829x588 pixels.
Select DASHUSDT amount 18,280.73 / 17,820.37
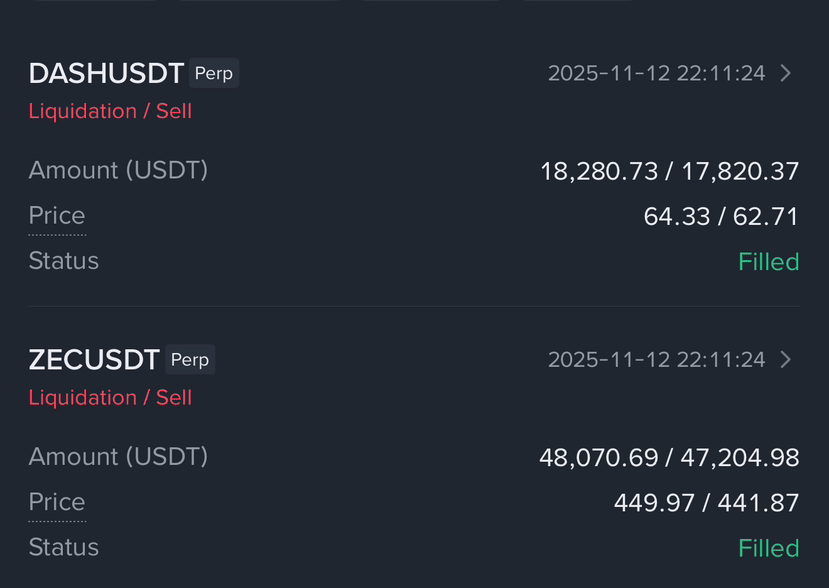[x=670, y=171]
